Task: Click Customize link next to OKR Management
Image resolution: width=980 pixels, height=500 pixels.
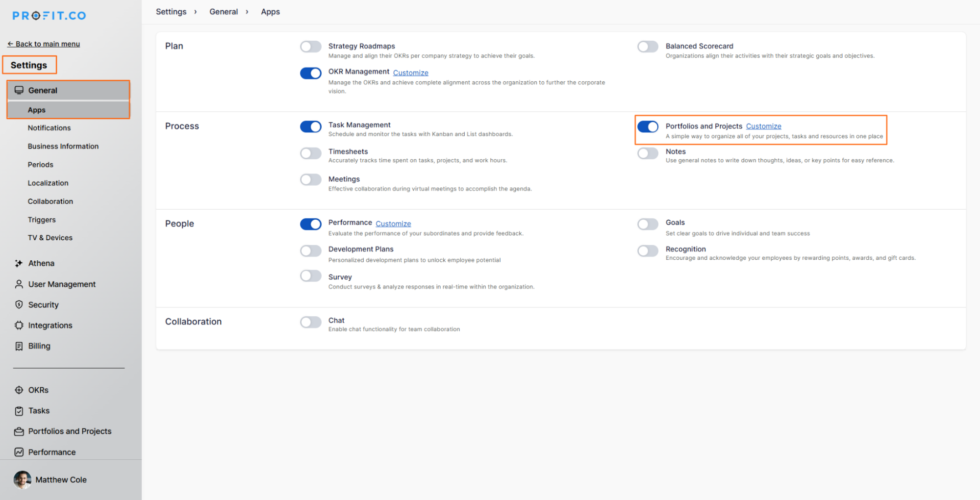Action: (x=410, y=73)
